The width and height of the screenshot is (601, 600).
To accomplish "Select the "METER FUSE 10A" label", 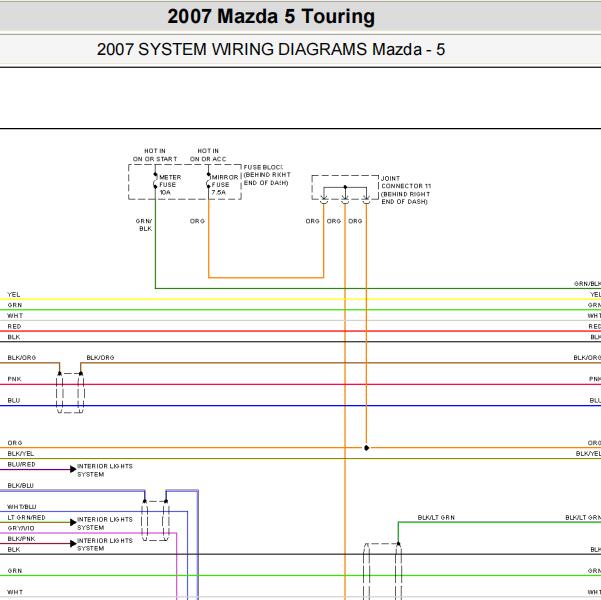I will click(170, 185).
